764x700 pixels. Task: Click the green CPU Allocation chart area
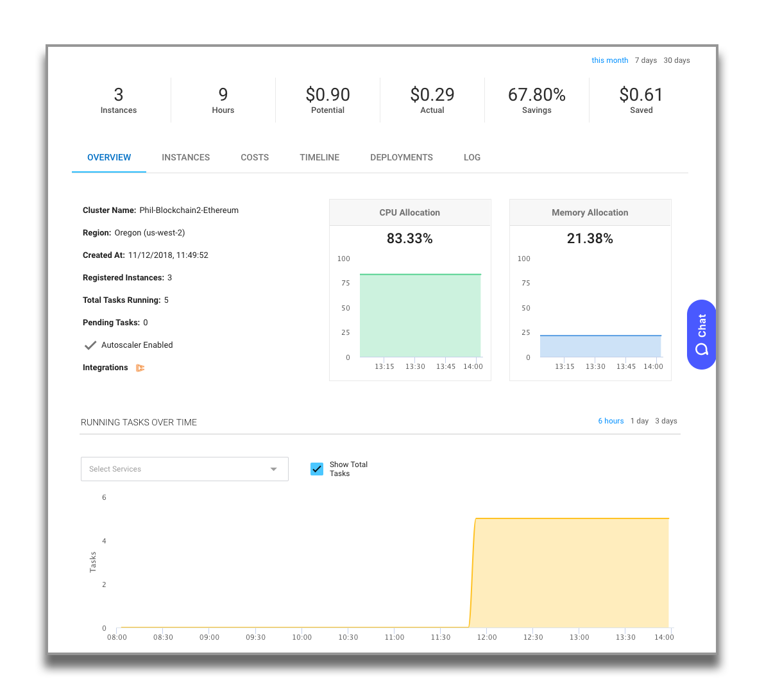[x=420, y=316]
